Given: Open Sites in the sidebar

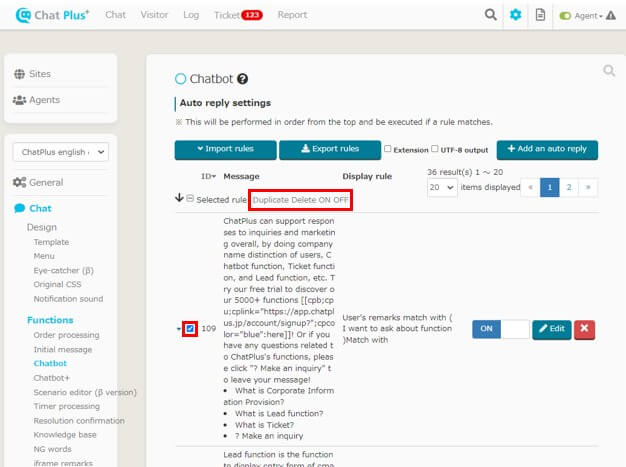Looking at the screenshot, I should (32, 74).
